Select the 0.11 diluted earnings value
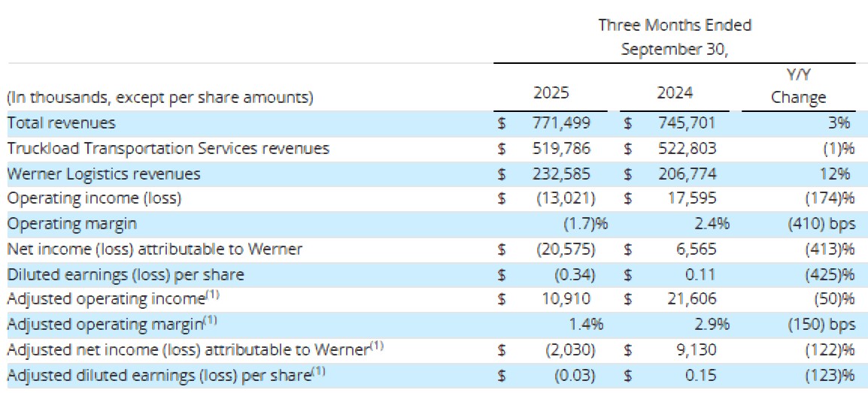 pos(700,274)
